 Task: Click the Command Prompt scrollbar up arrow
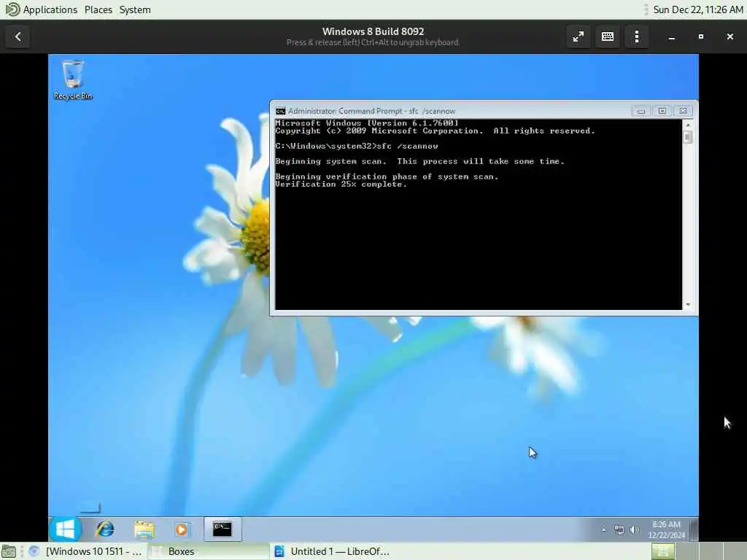pos(687,125)
